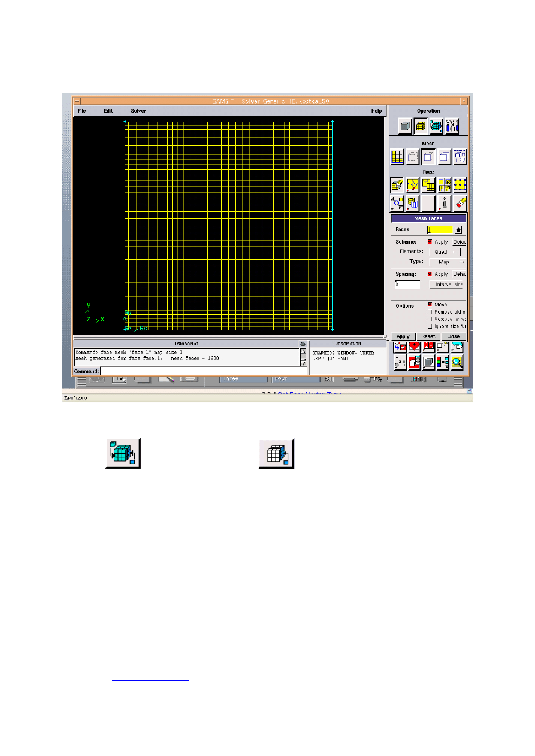The height and width of the screenshot is (756, 535).
Task: Select the Zones command button (cyan cube)
Action: click(x=436, y=126)
